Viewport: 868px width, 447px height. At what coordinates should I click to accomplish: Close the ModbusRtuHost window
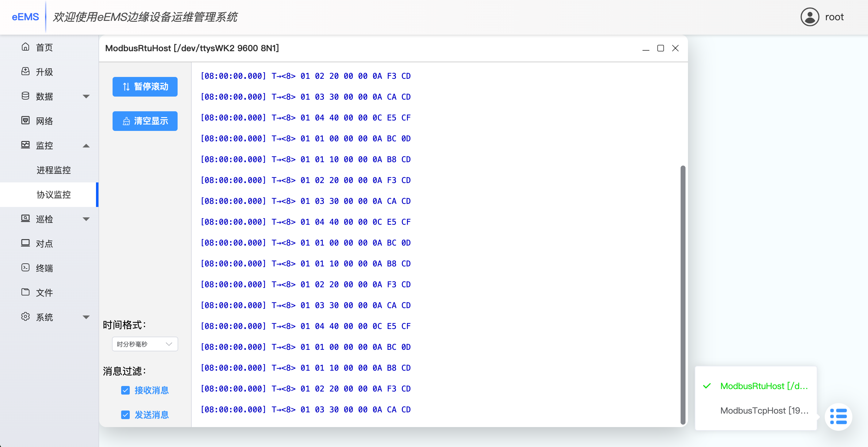click(x=675, y=48)
